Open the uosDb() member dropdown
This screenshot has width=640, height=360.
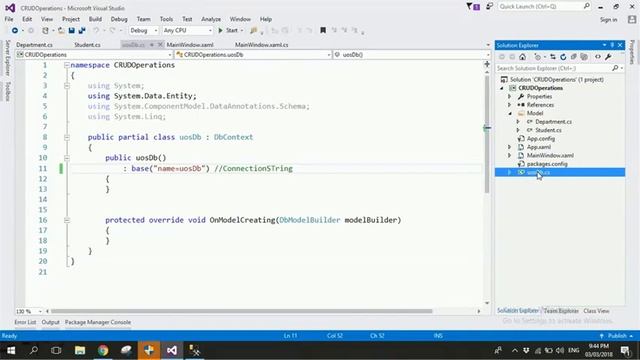click(412, 55)
